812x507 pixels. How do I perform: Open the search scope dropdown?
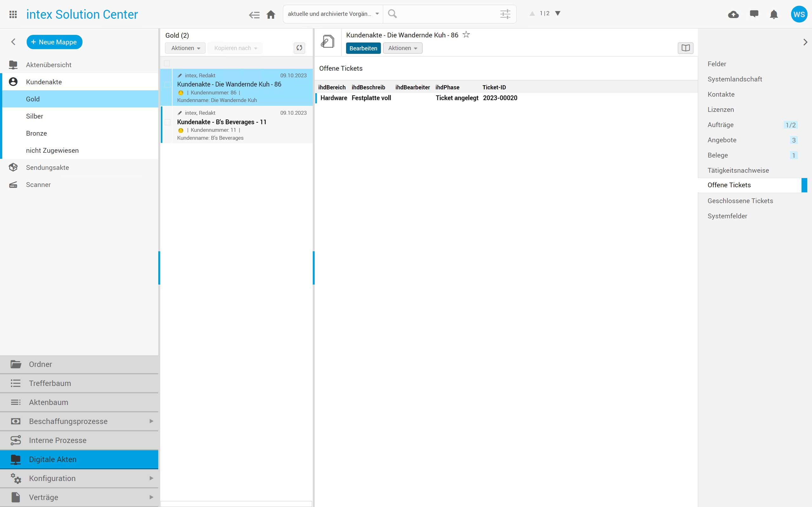[x=333, y=14]
